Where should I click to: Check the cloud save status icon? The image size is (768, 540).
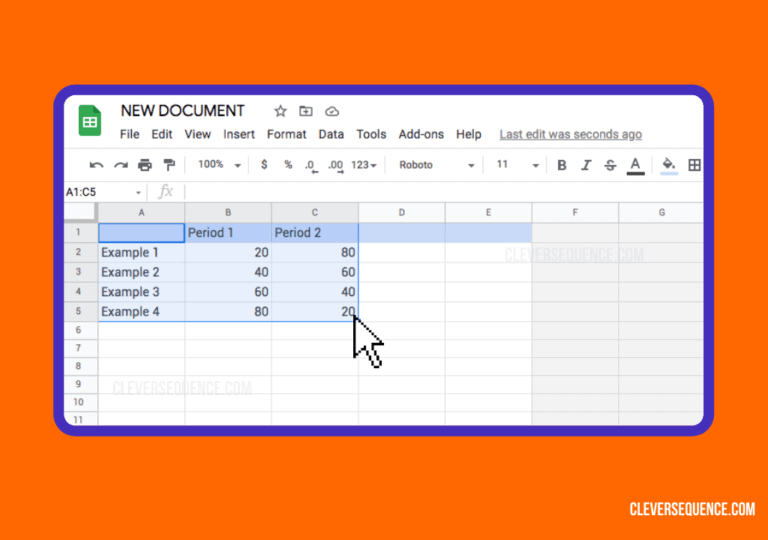(x=332, y=112)
